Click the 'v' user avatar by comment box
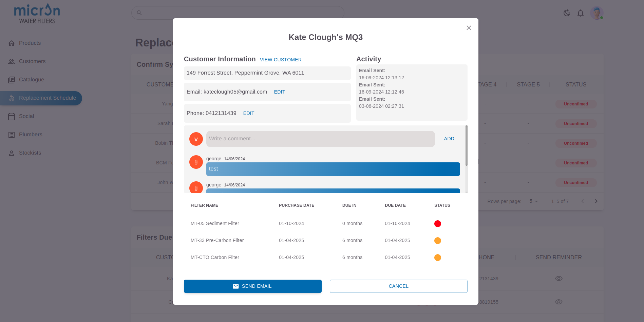The image size is (644, 322). [196, 139]
